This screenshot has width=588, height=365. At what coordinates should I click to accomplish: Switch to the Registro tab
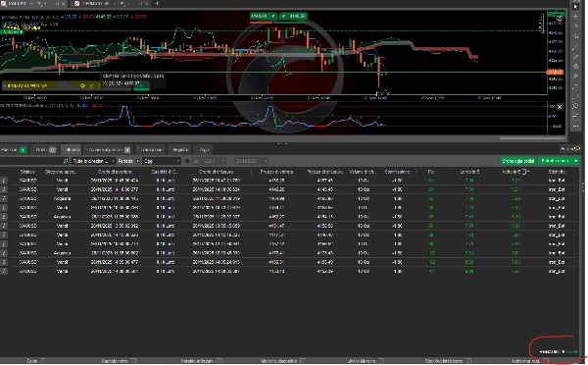click(180, 150)
